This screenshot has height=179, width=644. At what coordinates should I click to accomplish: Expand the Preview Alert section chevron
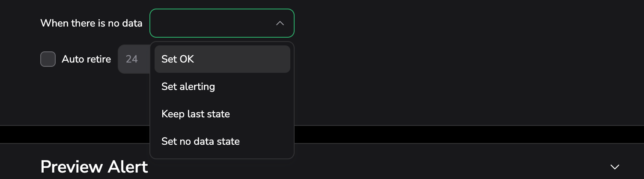pos(614,167)
